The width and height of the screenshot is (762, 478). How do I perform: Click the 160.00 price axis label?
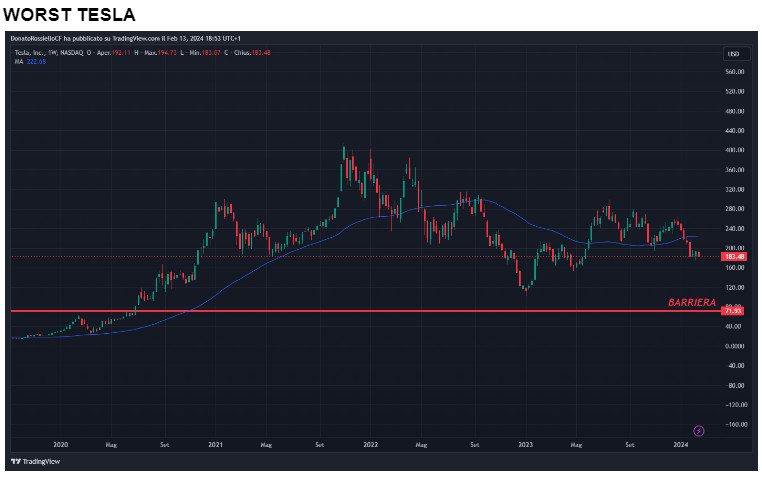pos(734,268)
